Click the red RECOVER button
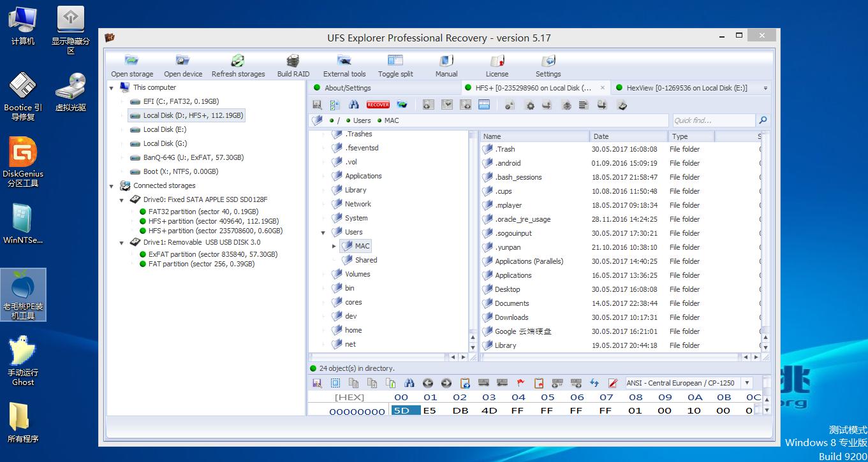This screenshot has width=868, height=462. 378,105
